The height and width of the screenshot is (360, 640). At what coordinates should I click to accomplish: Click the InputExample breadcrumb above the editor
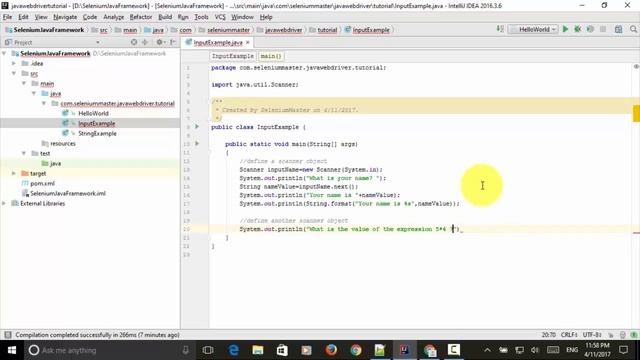click(233, 56)
